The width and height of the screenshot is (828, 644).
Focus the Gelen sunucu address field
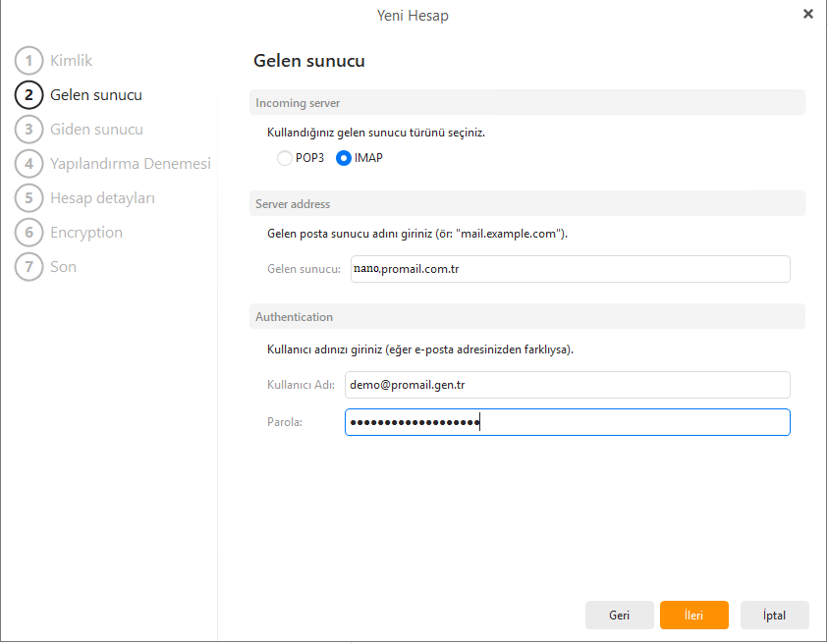pos(570,269)
